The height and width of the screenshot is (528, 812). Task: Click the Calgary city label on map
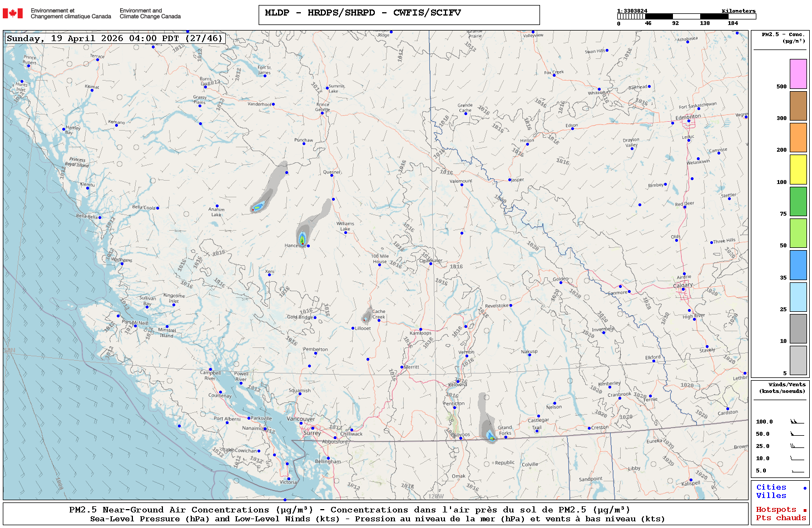pyautogui.click(x=683, y=285)
